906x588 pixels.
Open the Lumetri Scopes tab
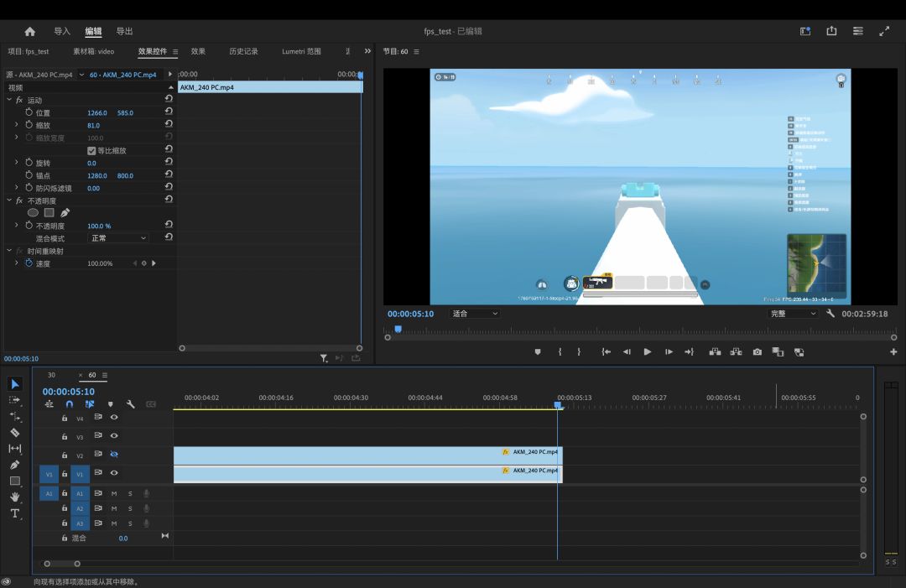(301, 51)
